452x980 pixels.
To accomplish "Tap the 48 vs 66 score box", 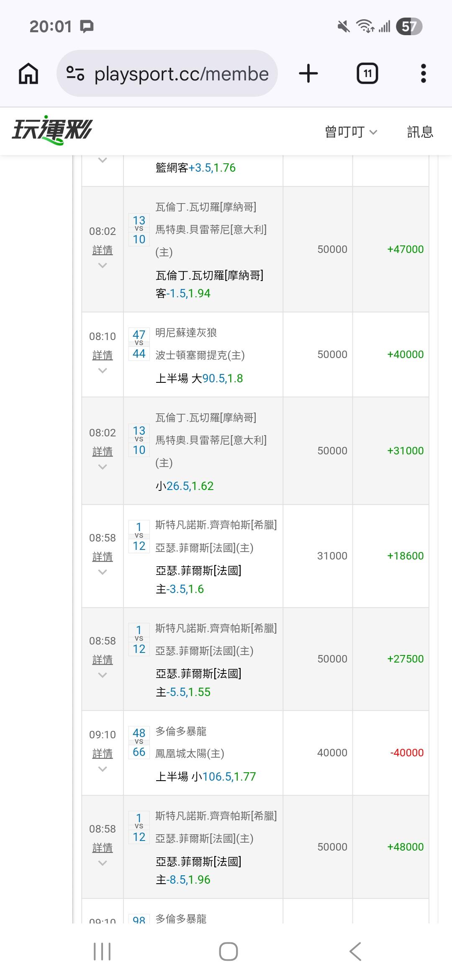I will click(139, 742).
